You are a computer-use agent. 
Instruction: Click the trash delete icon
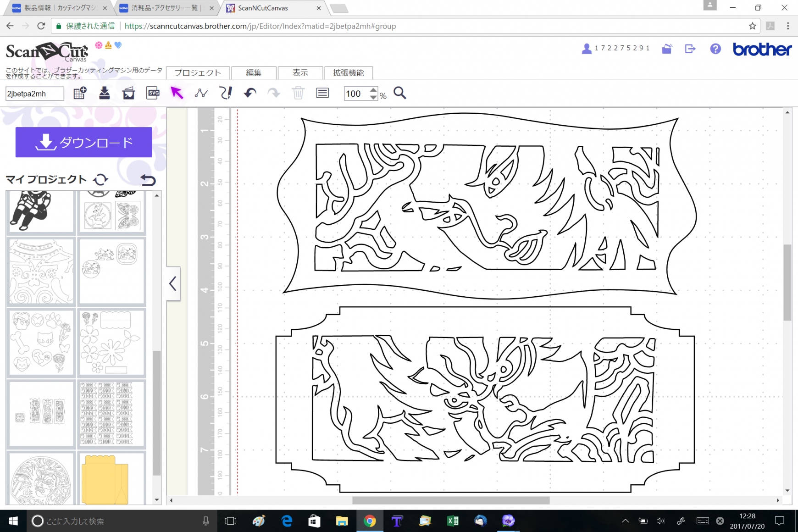point(298,93)
